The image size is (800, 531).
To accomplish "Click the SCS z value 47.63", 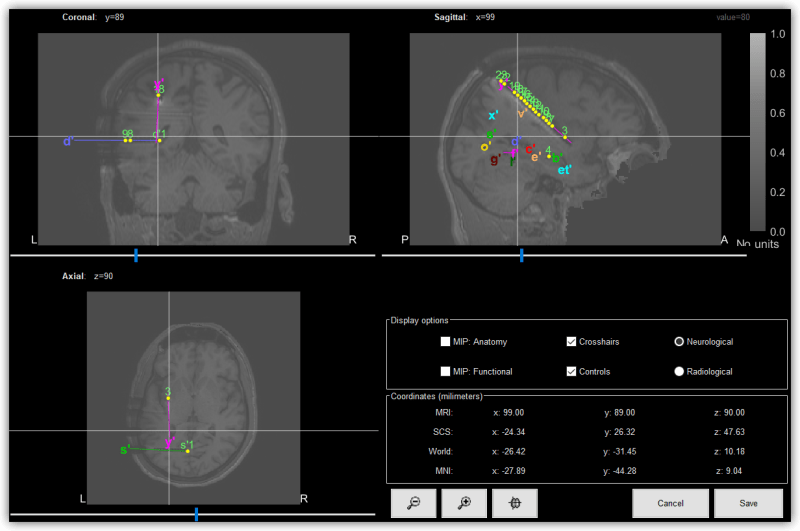I will (729, 432).
